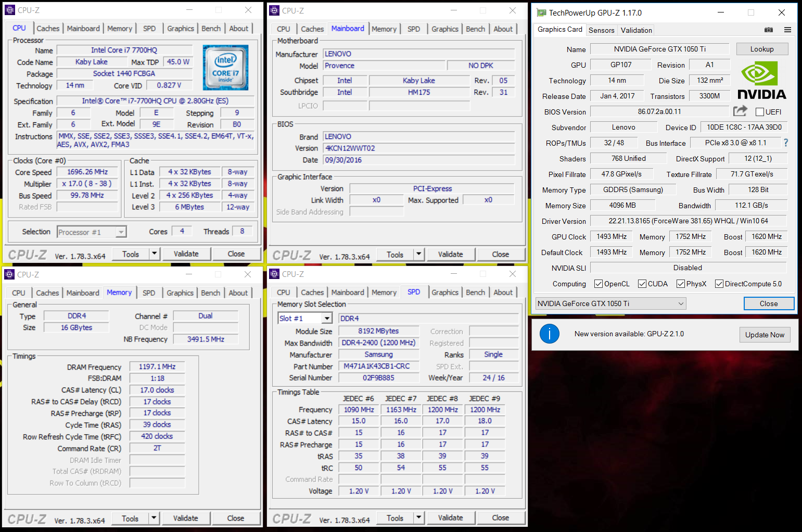Switch to the Sensors tab in GPU-Z

click(x=602, y=30)
